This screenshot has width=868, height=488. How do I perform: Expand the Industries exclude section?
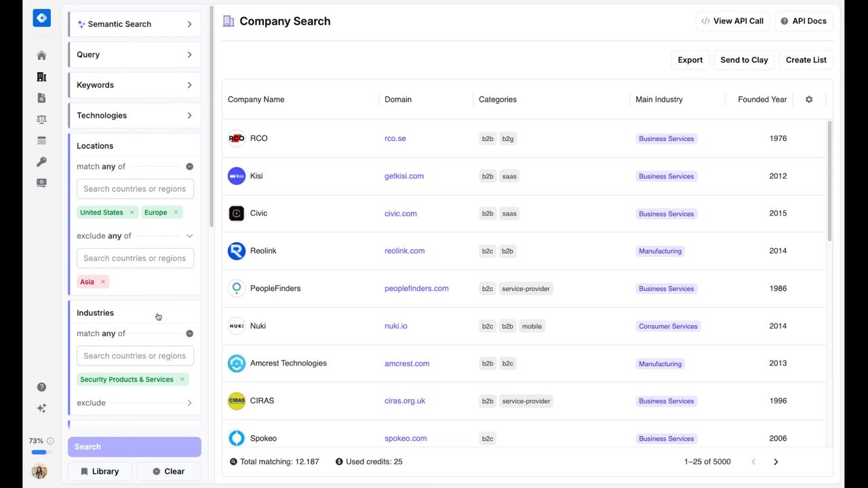(189, 403)
